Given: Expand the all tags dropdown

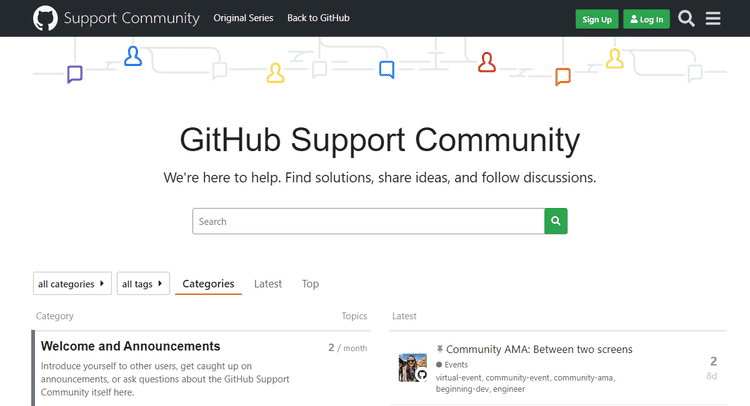Looking at the screenshot, I should point(142,284).
